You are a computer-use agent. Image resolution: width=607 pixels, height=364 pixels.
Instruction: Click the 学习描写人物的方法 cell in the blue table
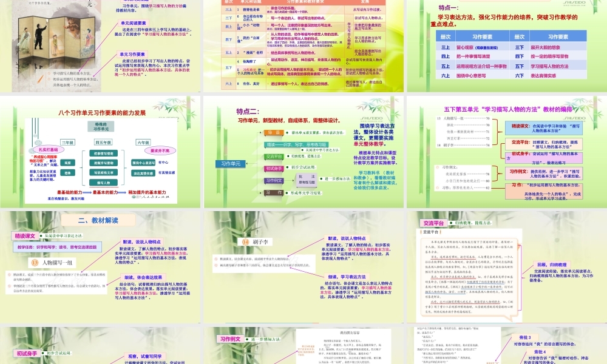[558, 66]
